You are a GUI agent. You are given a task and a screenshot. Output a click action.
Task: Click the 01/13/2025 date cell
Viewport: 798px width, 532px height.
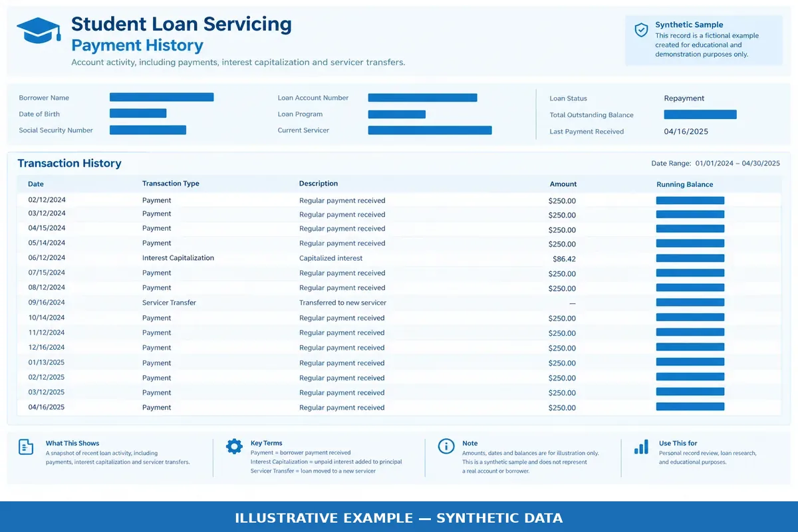click(x=47, y=362)
